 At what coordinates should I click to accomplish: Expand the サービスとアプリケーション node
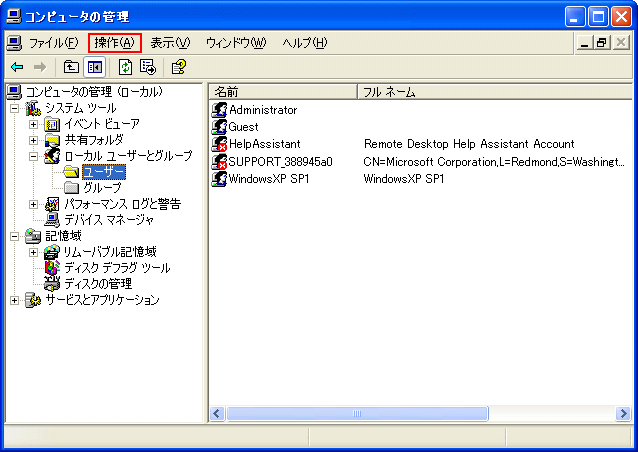(x=14, y=300)
